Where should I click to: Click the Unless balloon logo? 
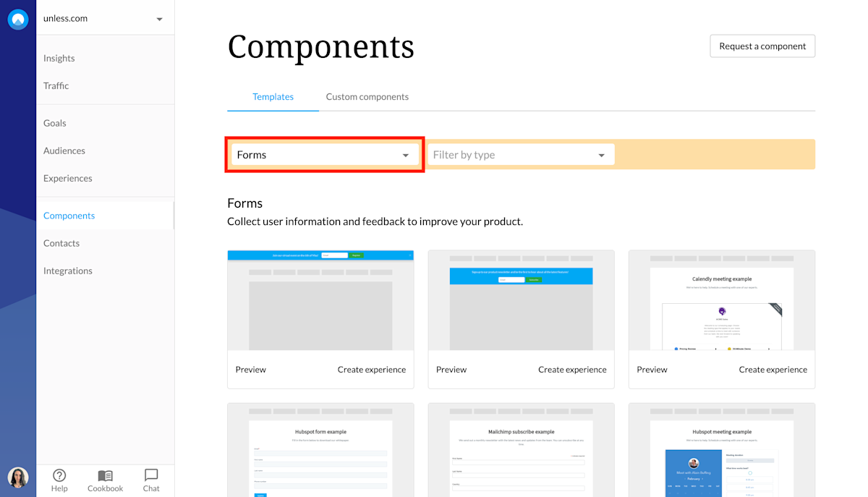point(17,19)
